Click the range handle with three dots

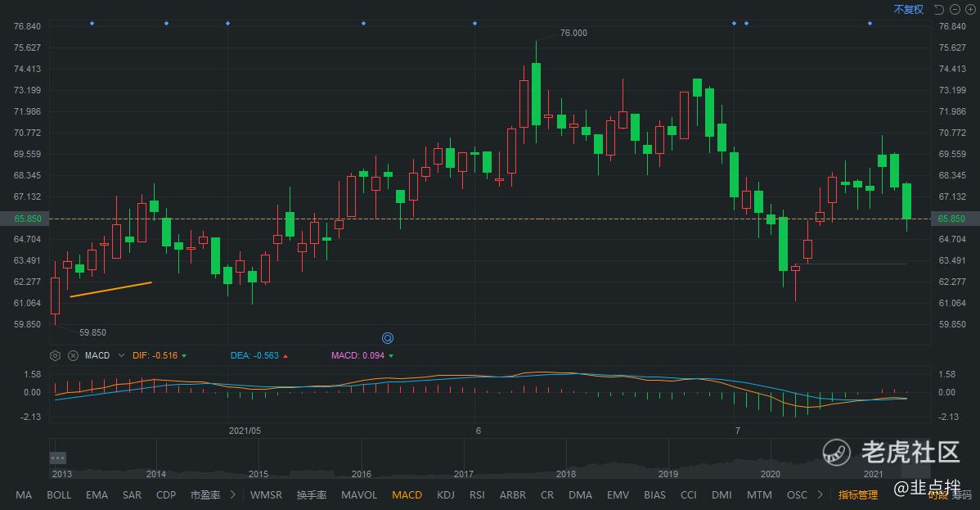pos(57,458)
